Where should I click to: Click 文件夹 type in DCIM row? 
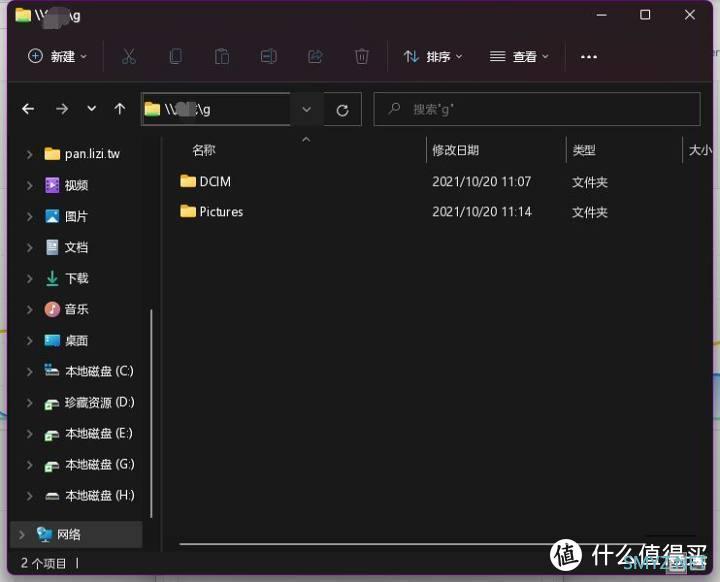(590, 182)
